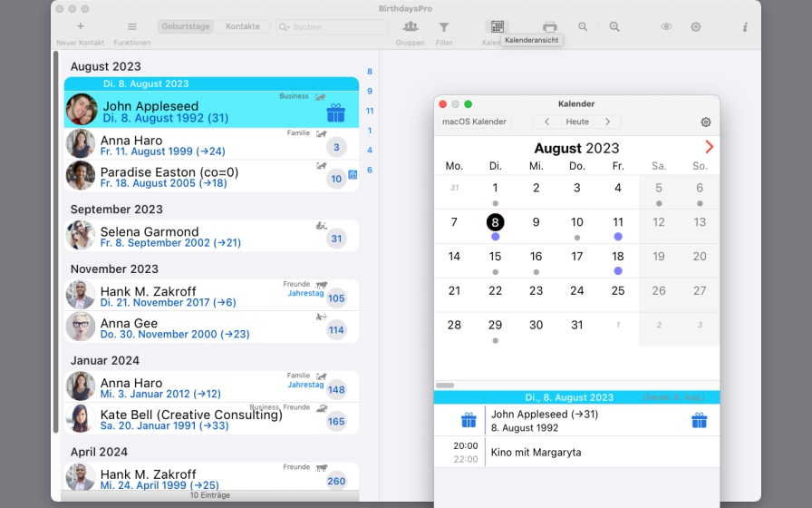This screenshot has width=812, height=508.
Task: Select Anna Gee list entry
Action: click(x=211, y=327)
